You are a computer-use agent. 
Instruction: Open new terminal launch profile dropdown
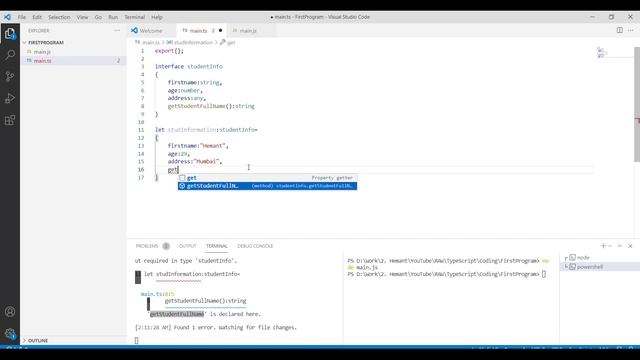[610, 246]
